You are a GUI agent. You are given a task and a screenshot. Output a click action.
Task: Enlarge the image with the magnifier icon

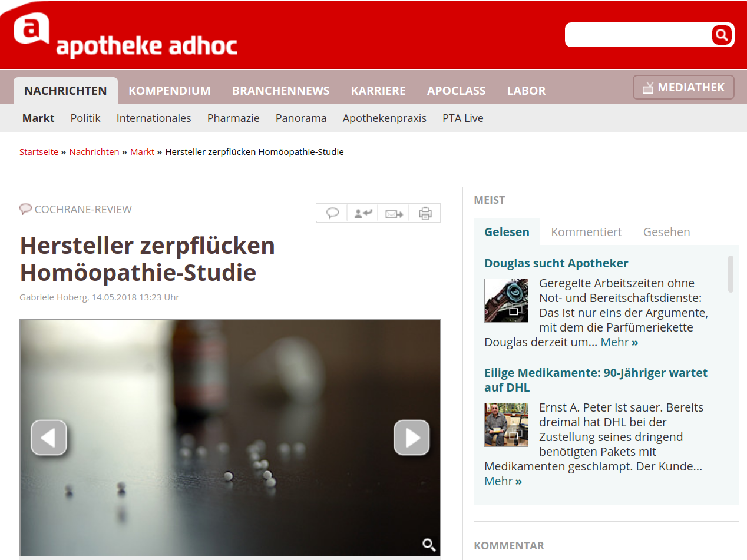[x=429, y=545]
